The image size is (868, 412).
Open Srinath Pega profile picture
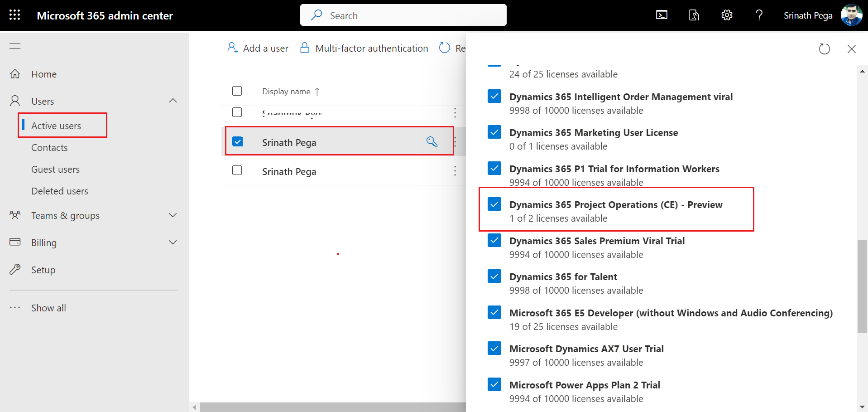(851, 15)
